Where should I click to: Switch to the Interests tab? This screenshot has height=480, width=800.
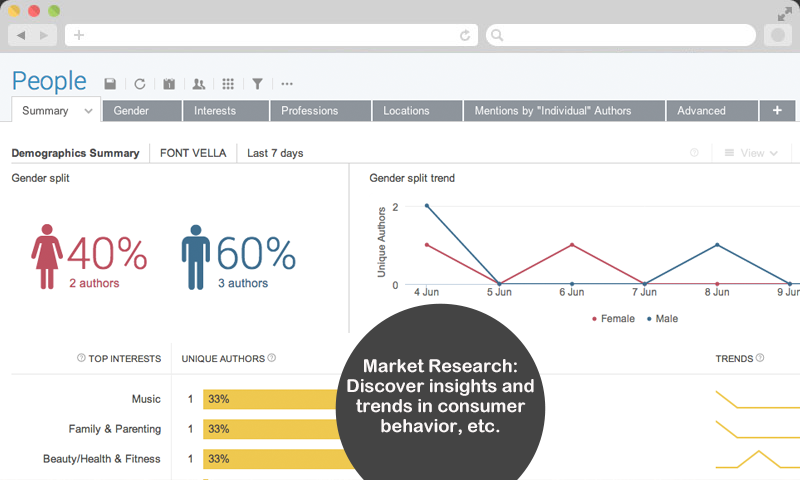pyautogui.click(x=226, y=111)
